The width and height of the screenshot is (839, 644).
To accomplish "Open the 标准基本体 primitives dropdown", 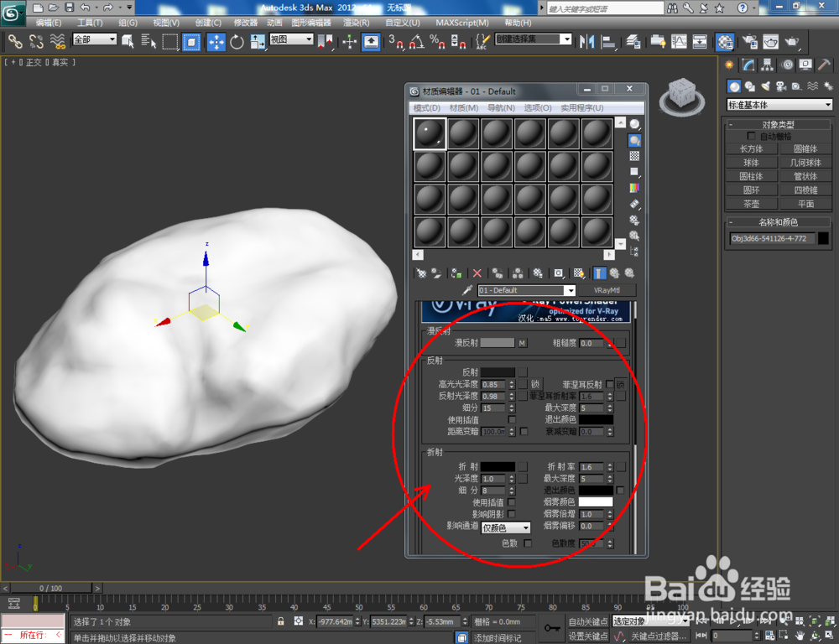I will point(779,105).
